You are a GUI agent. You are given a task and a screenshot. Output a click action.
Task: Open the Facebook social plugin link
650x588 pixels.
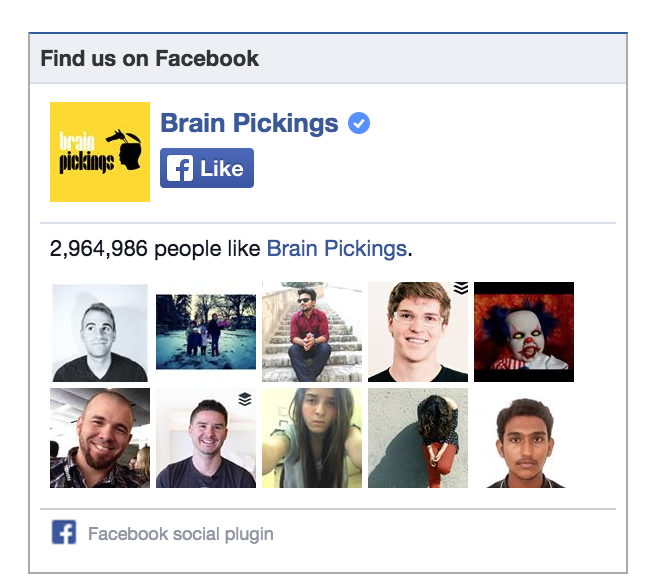tap(181, 534)
